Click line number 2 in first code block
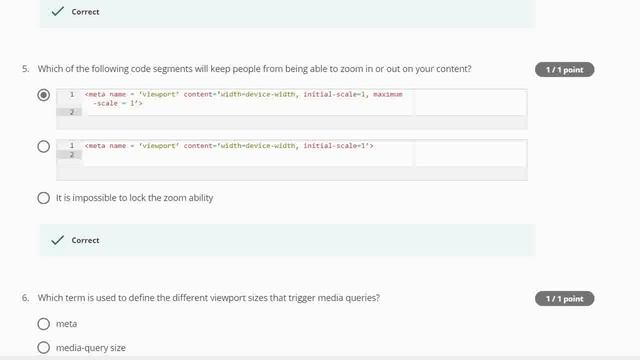This screenshot has height=360, width=640. tap(72, 112)
